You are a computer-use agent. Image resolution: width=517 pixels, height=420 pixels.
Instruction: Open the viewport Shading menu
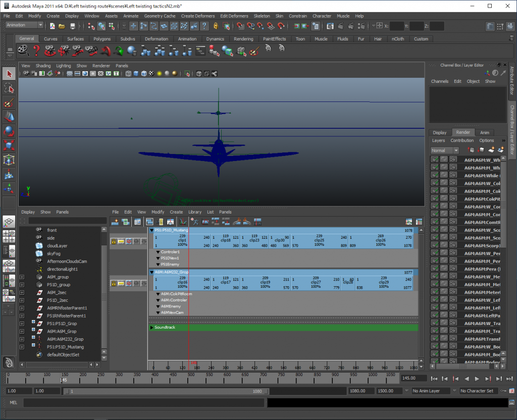click(x=43, y=66)
